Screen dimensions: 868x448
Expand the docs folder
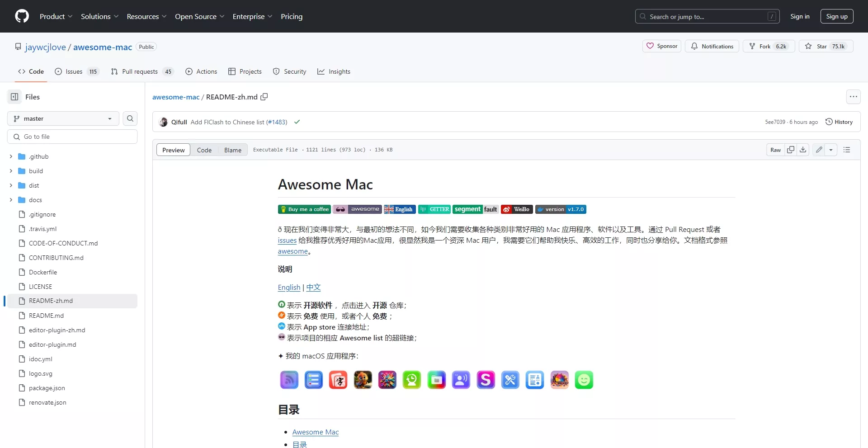click(x=11, y=200)
